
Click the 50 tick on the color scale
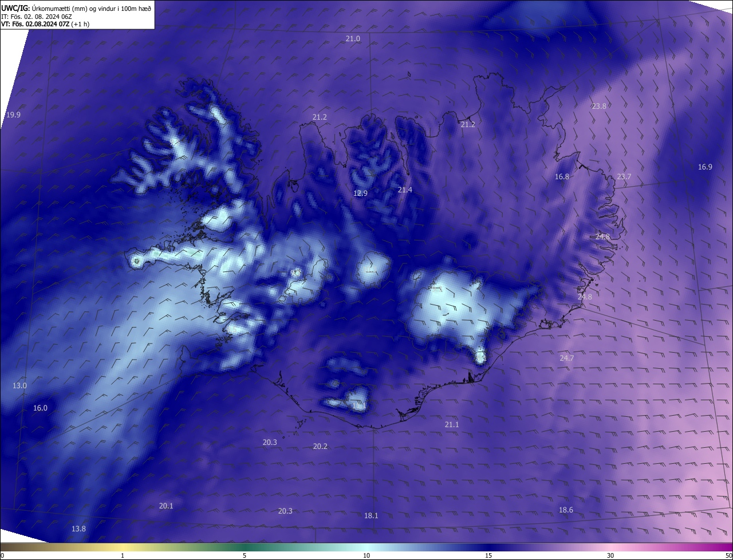coord(728,555)
